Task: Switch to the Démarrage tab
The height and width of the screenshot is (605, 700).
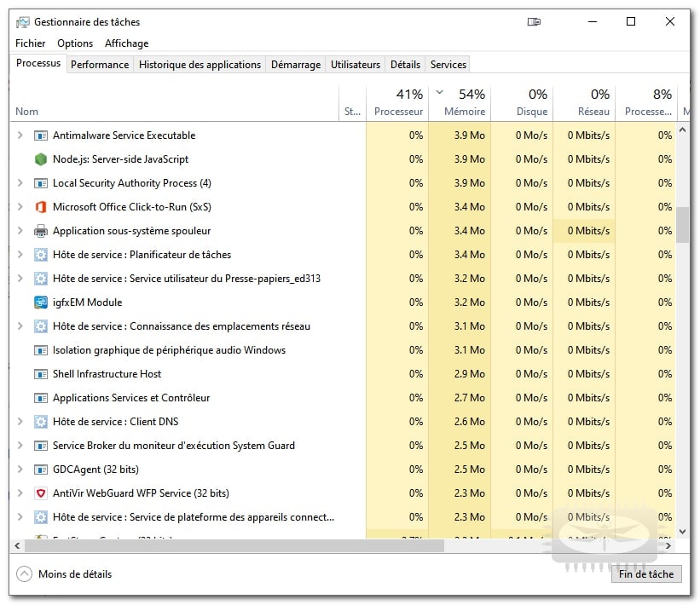Action: tap(296, 65)
